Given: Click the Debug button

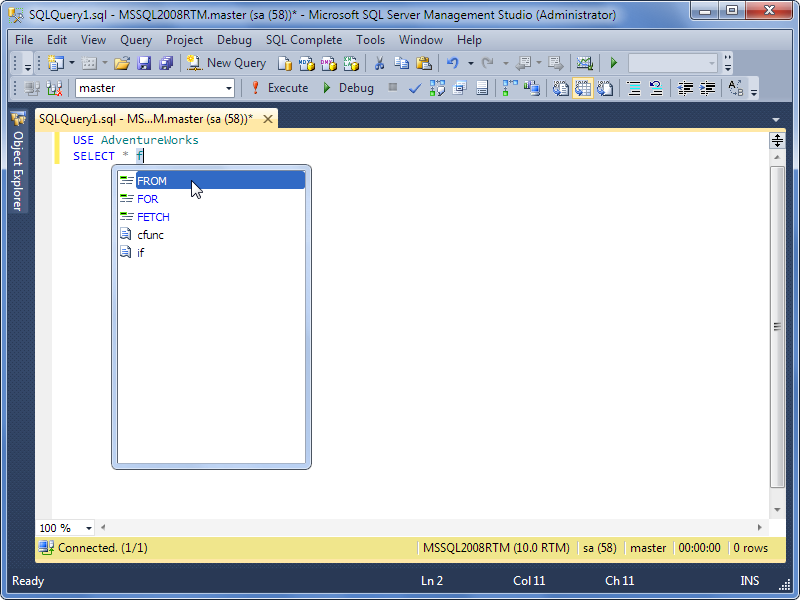Looking at the screenshot, I should pyautogui.click(x=348, y=88).
